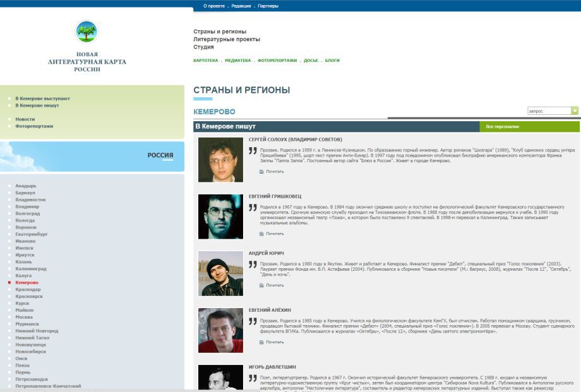
Task: Open Евгений Гришковец portrait photo
Action: 220,216
